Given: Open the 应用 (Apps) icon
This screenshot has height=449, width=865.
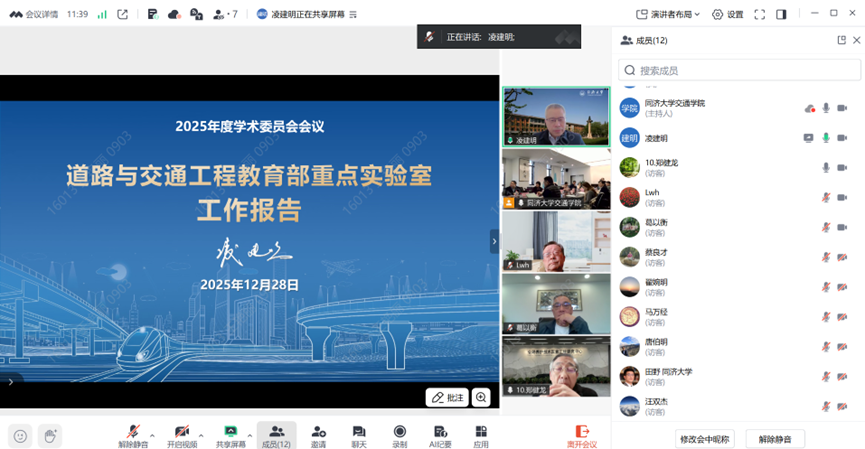Looking at the screenshot, I should [x=481, y=435].
